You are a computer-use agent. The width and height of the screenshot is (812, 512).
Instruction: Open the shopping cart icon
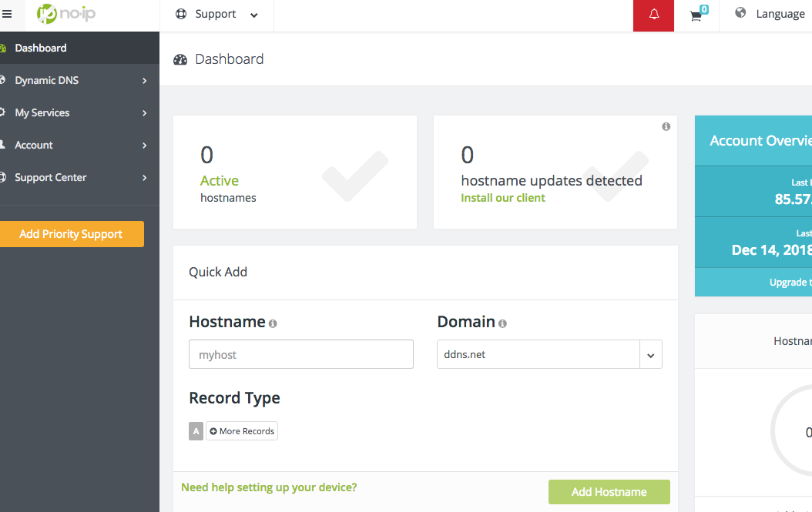(696, 15)
